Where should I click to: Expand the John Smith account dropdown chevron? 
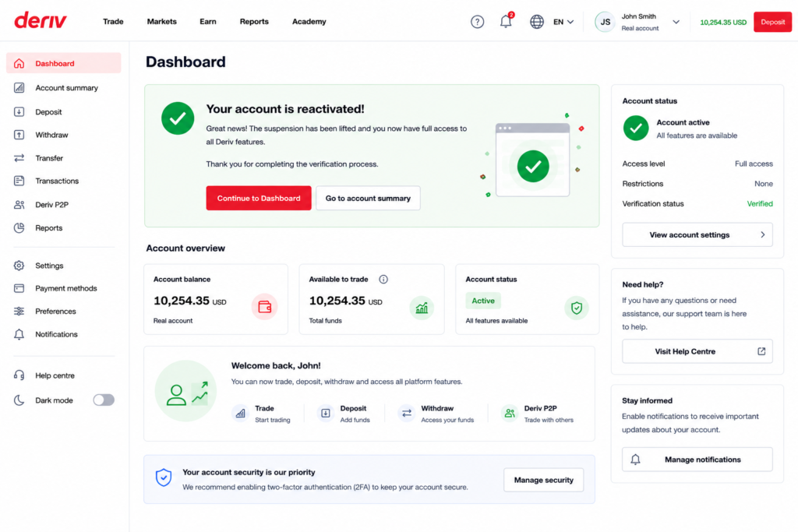click(x=676, y=22)
